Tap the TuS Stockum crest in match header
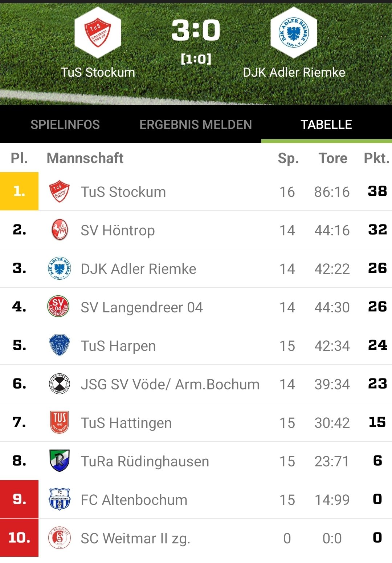The image size is (392, 563). click(98, 33)
